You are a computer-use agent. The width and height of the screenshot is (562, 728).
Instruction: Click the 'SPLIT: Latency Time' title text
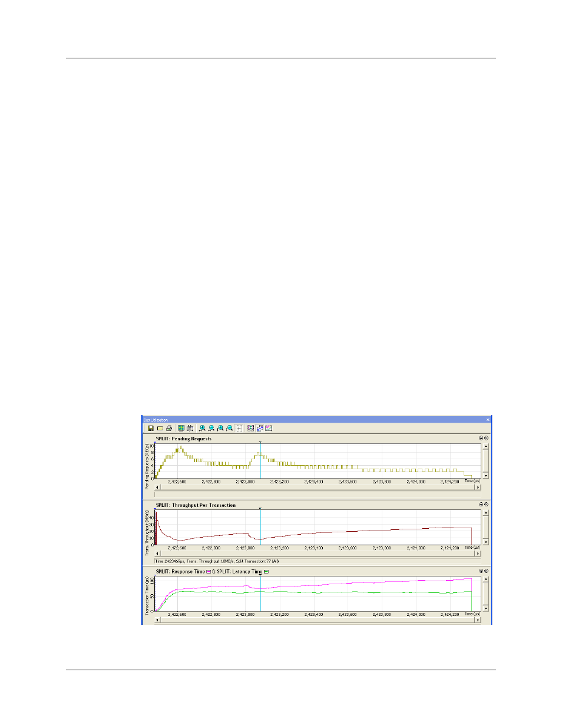tap(239, 572)
